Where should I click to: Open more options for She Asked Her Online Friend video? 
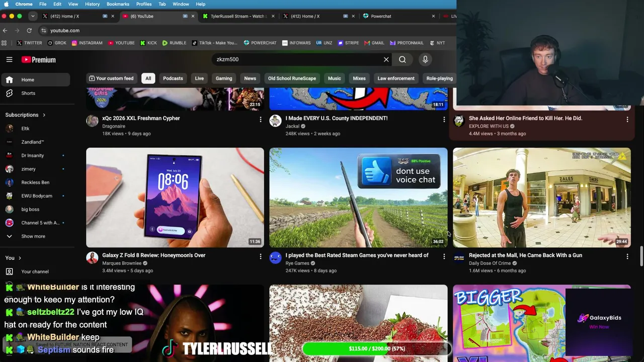(627, 119)
